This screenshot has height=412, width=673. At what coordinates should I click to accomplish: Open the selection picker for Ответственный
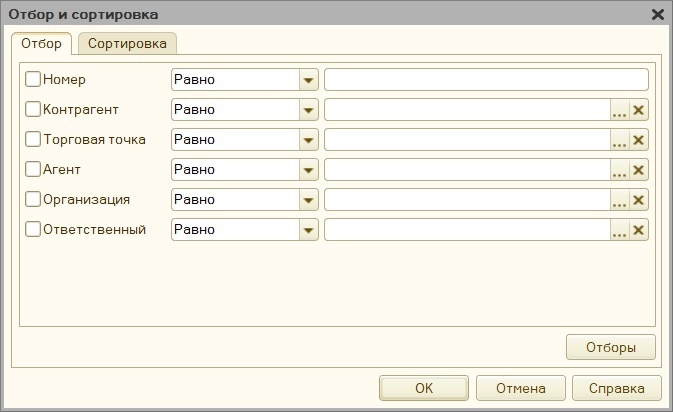[619, 230]
